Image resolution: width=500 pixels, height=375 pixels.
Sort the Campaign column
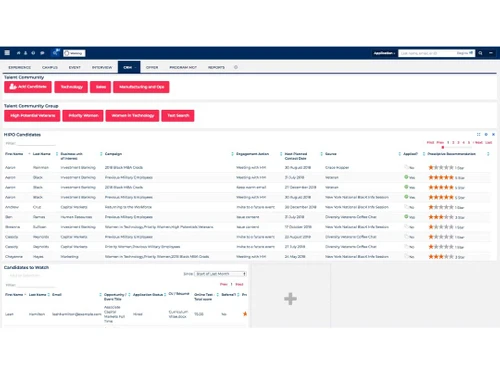(x=232, y=154)
